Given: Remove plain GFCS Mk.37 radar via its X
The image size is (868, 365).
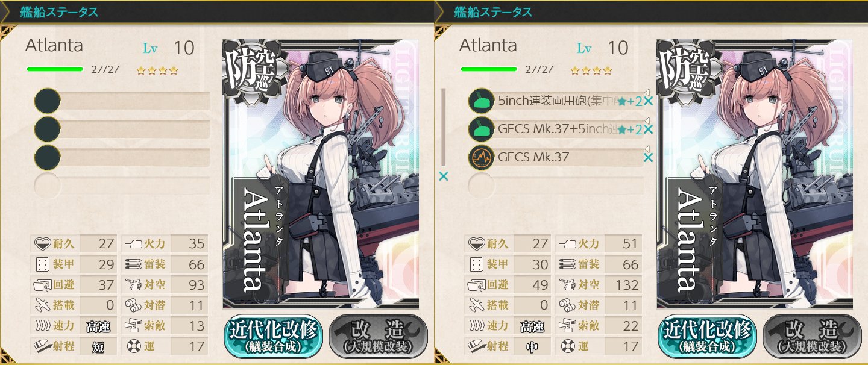Looking at the screenshot, I should [x=649, y=158].
